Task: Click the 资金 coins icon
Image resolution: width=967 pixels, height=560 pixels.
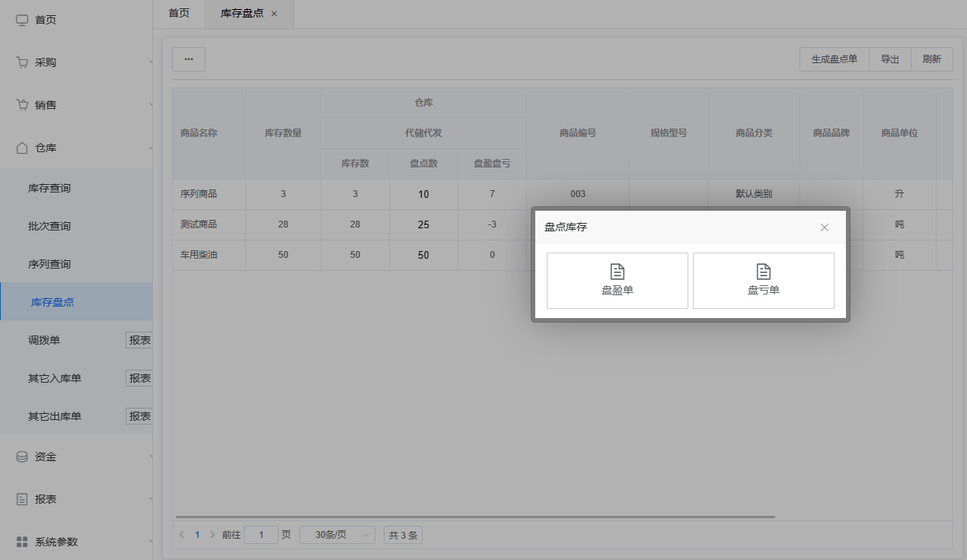Action: pos(22,457)
